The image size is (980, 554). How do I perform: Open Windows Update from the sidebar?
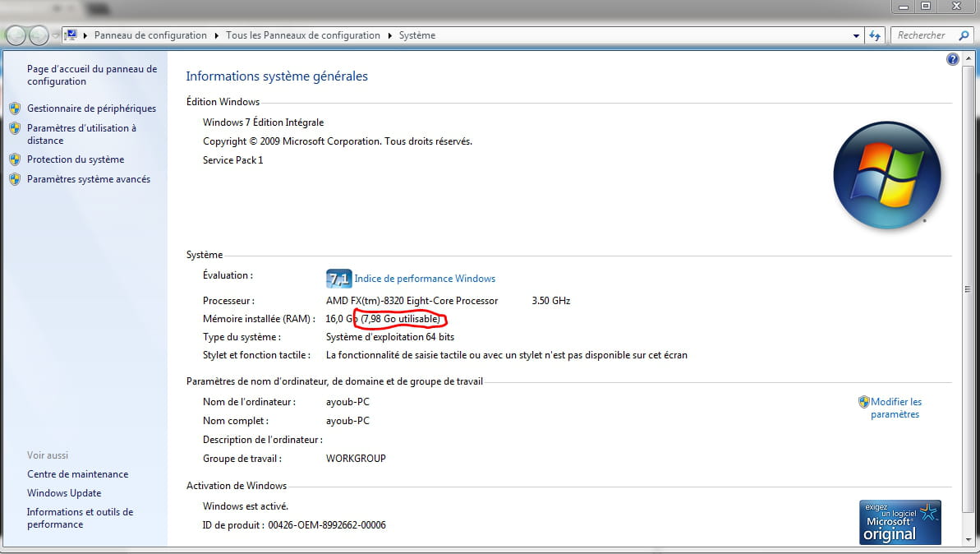[64, 493]
